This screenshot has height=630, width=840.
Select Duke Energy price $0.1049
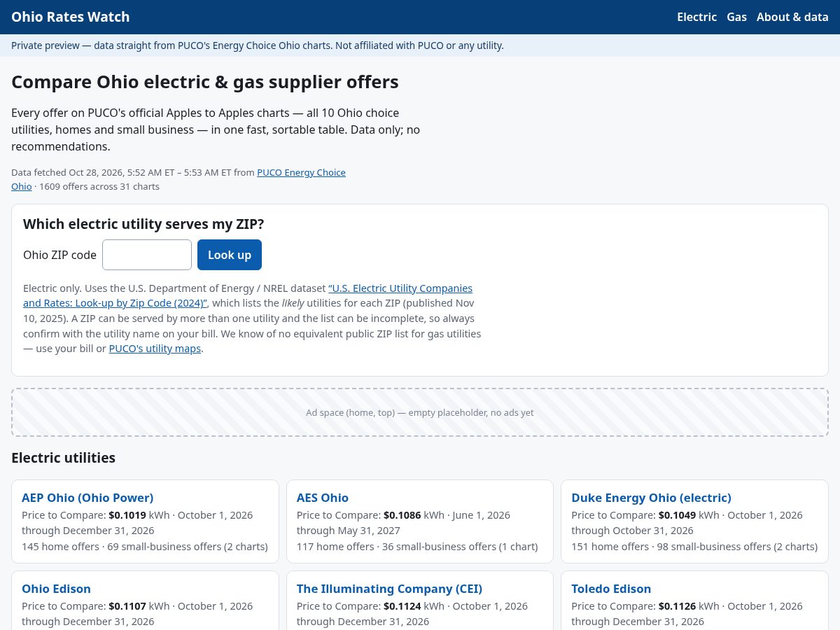tap(678, 515)
